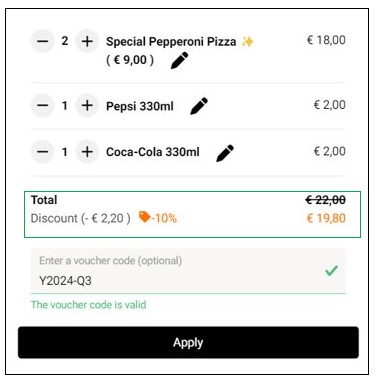Viewport: 376px width, 388px height.
Task: Click the sparkle icon next to Pizza name
Action: [248, 42]
